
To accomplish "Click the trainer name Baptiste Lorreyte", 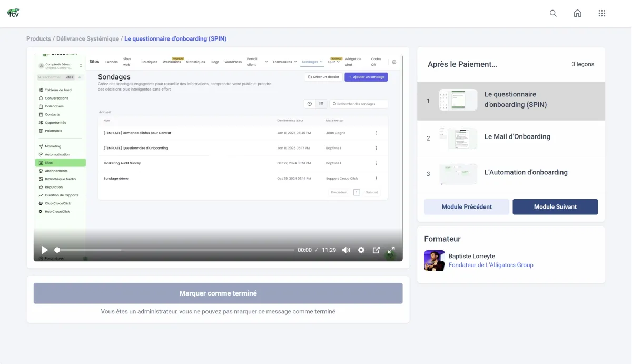I will coord(472,256).
